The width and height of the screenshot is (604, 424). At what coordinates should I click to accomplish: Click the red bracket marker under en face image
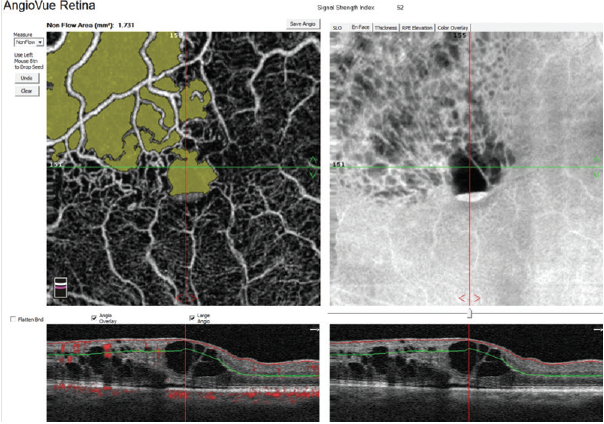tap(469, 297)
